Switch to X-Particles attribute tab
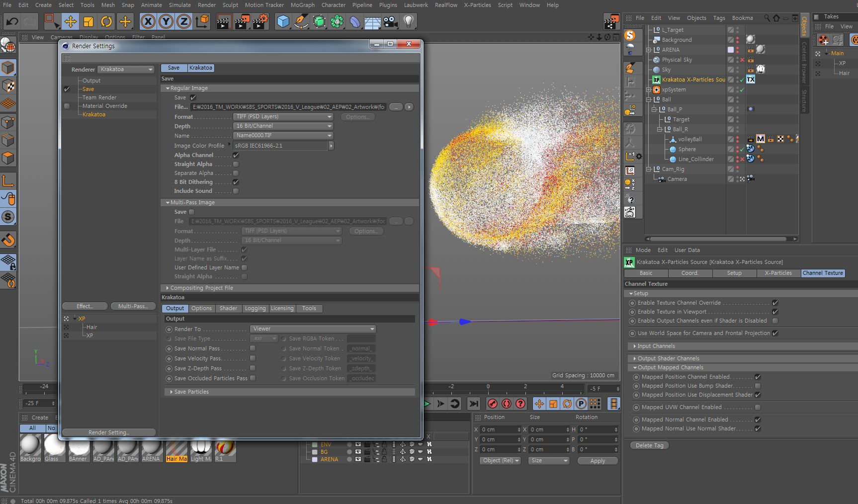This screenshot has width=858, height=504. 778,273
